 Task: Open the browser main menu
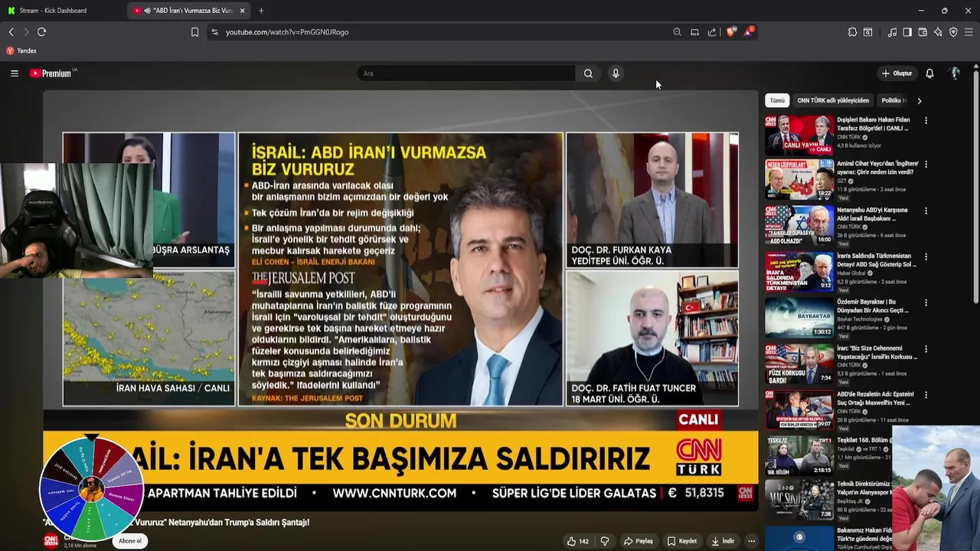(969, 32)
